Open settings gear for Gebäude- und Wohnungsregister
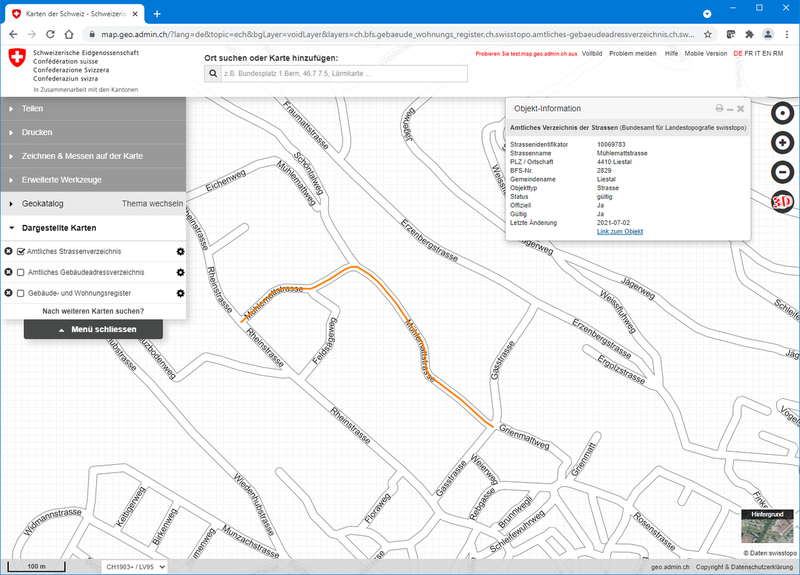The image size is (800, 575). [x=180, y=293]
